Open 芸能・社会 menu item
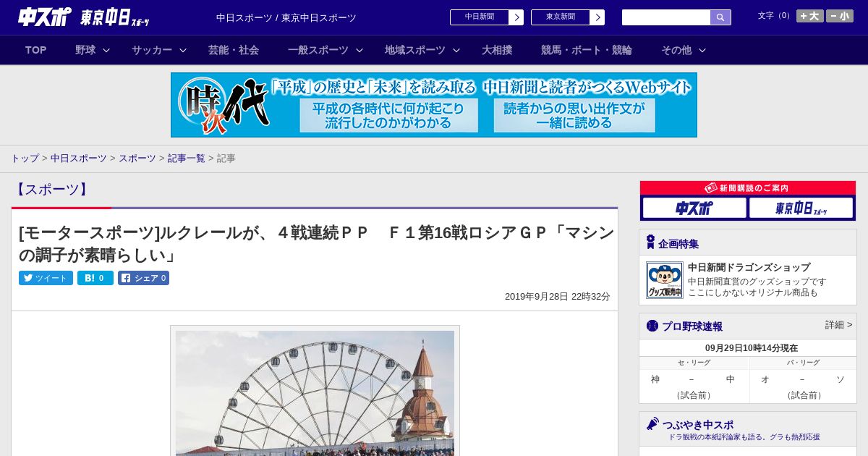 tap(234, 50)
